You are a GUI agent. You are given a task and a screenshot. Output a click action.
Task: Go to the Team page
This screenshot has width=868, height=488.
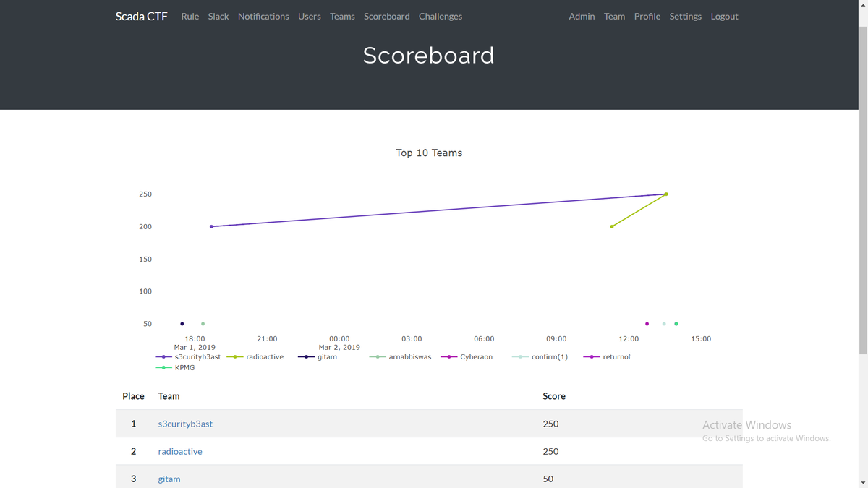coord(615,16)
